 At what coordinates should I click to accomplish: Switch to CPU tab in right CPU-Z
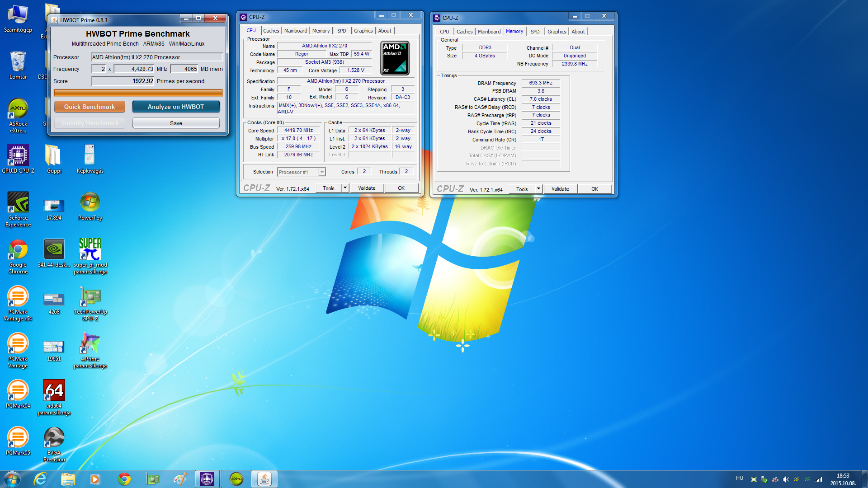click(444, 32)
